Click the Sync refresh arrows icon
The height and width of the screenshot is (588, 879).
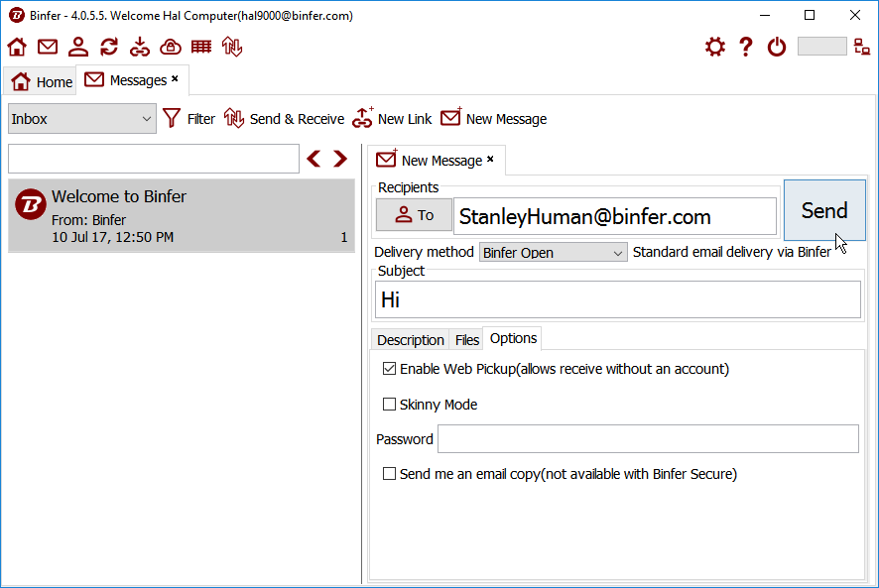click(109, 47)
